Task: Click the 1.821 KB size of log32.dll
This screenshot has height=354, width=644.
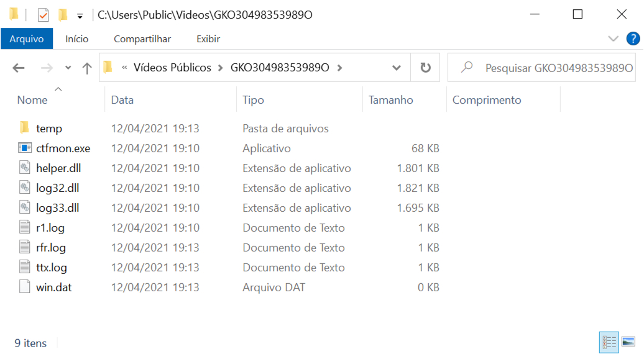Action: [x=418, y=188]
